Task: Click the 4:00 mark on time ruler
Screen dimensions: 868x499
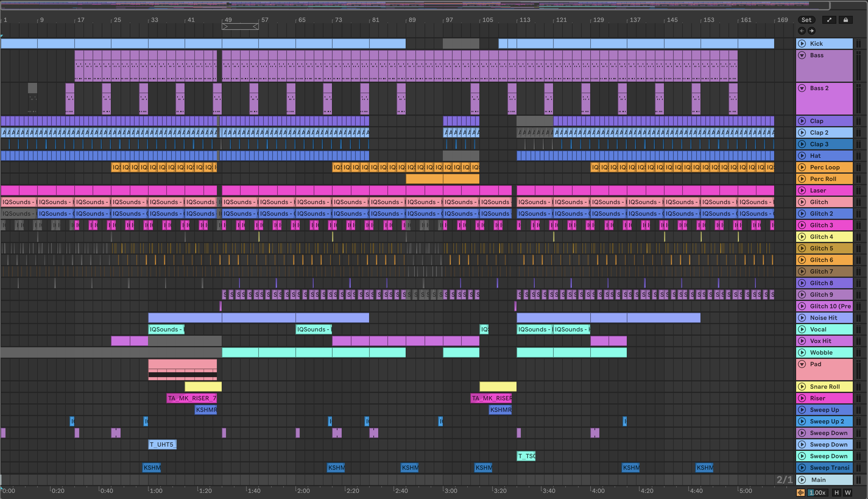Action: coord(598,490)
